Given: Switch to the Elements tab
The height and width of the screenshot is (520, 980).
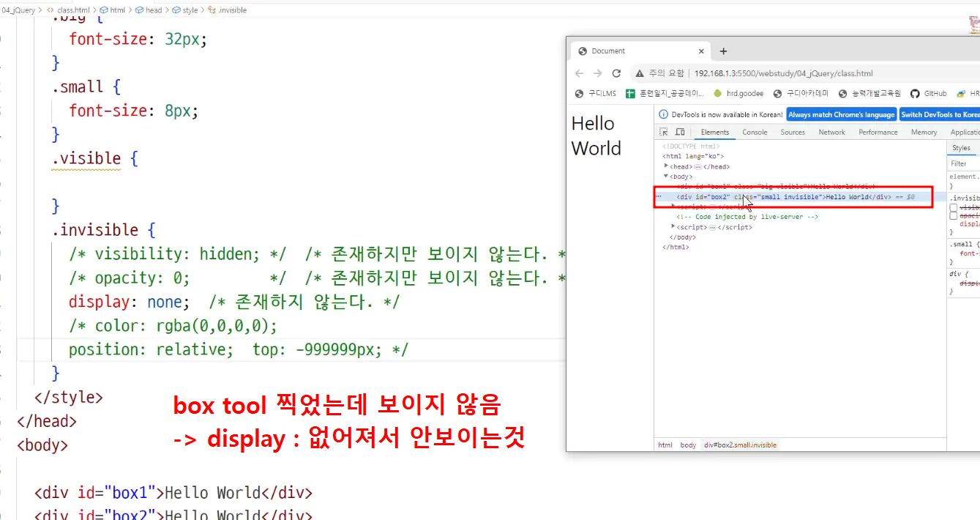Looking at the screenshot, I should [x=714, y=133].
